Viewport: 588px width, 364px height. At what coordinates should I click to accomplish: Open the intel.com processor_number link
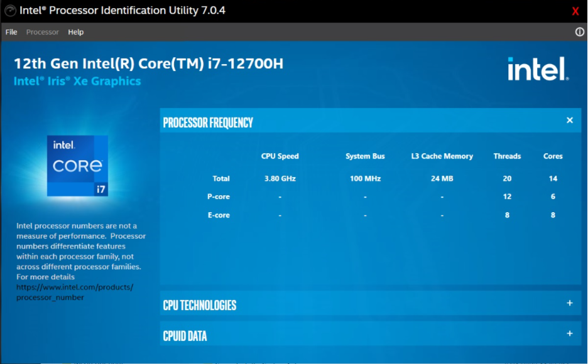coord(75,292)
